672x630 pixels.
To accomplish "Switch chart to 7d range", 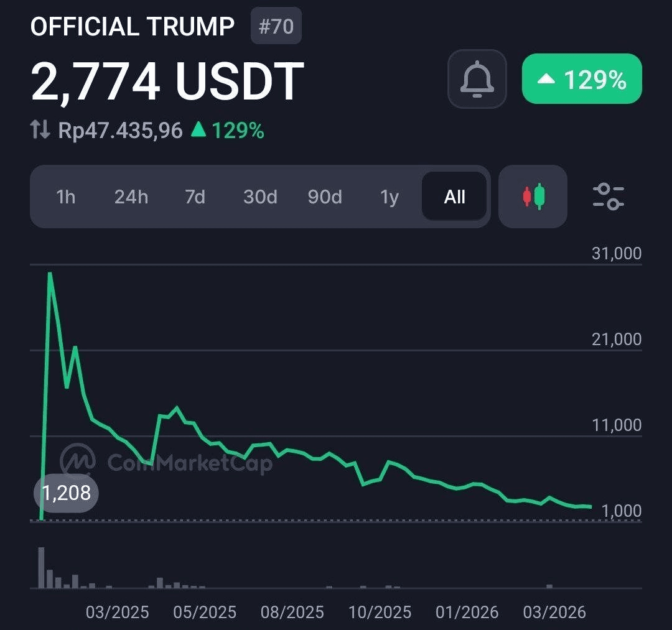I will pos(195,197).
